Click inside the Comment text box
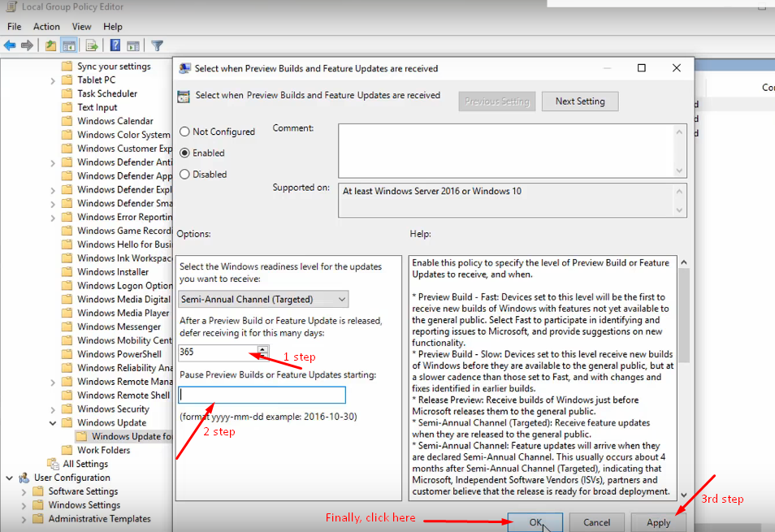The width and height of the screenshot is (775, 532). tap(507, 150)
